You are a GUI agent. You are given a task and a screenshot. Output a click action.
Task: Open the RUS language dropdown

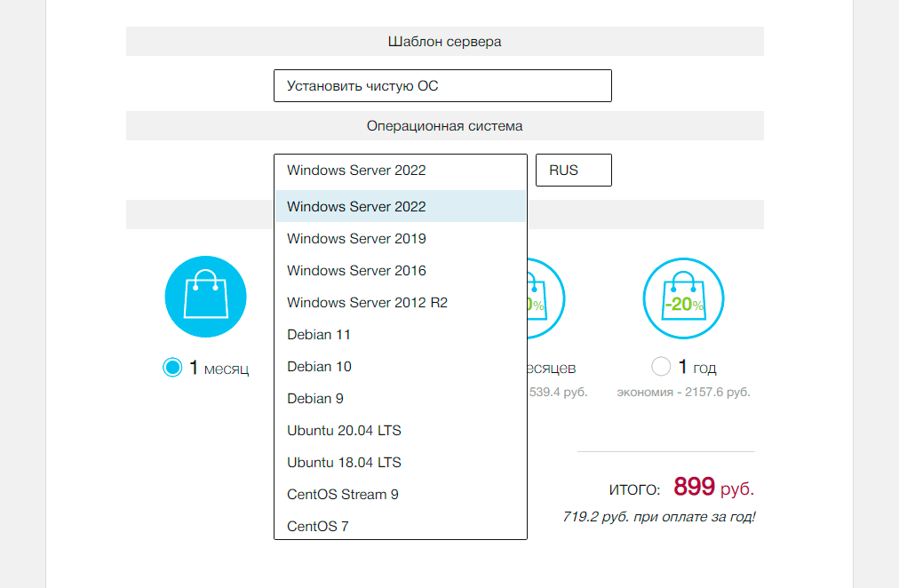573,171
